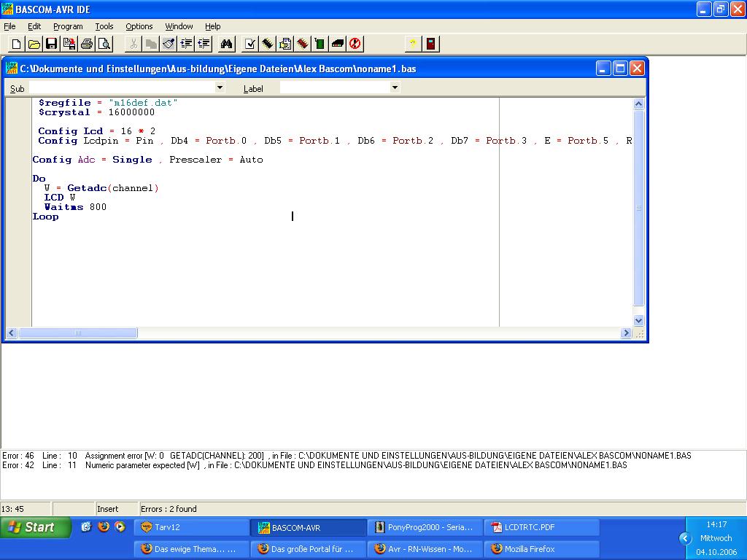Open the Help menu
Screen dimensions: 747x560
[x=213, y=26]
